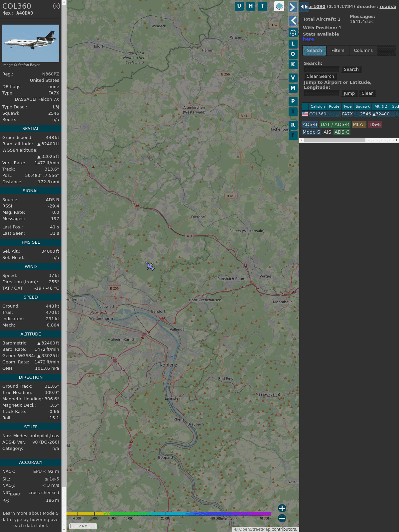Sort table by the Callsign column header
This screenshot has height=532, width=399.
(317, 106)
